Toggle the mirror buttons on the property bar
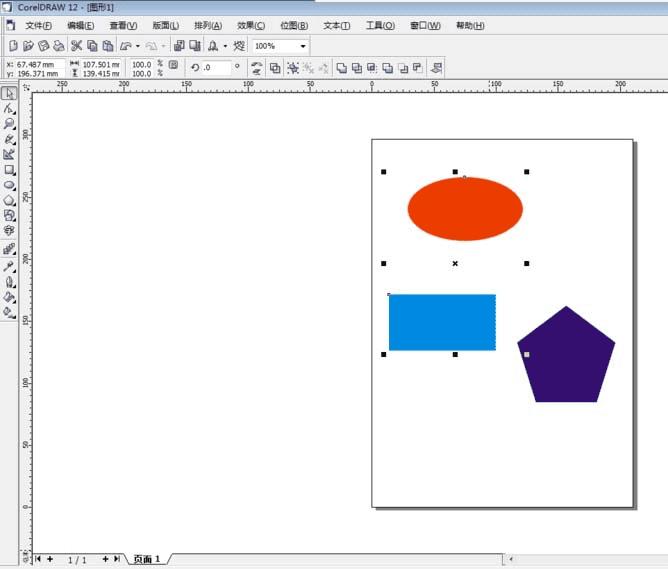The height and width of the screenshot is (569, 668). pos(256,68)
